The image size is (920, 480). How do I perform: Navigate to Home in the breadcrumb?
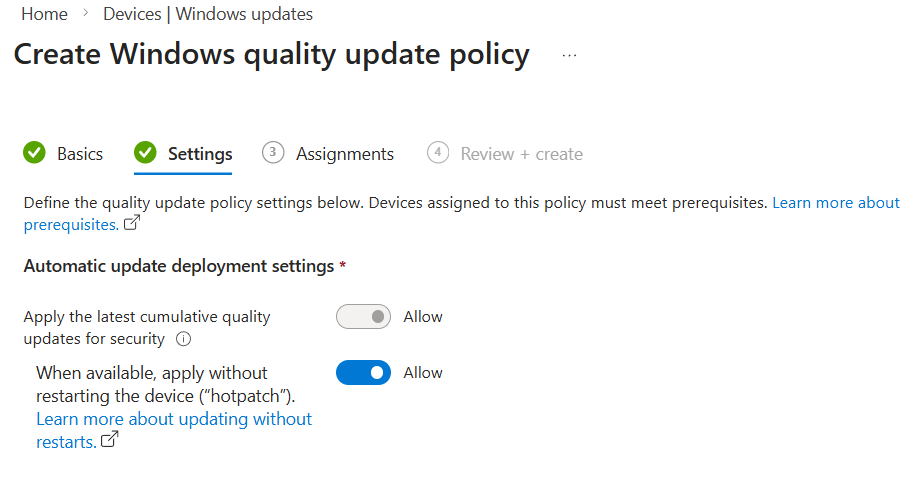point(44,14)
